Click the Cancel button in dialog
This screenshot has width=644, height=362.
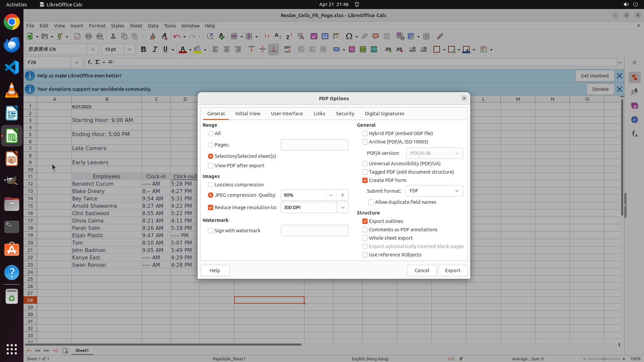pos(422,270)
